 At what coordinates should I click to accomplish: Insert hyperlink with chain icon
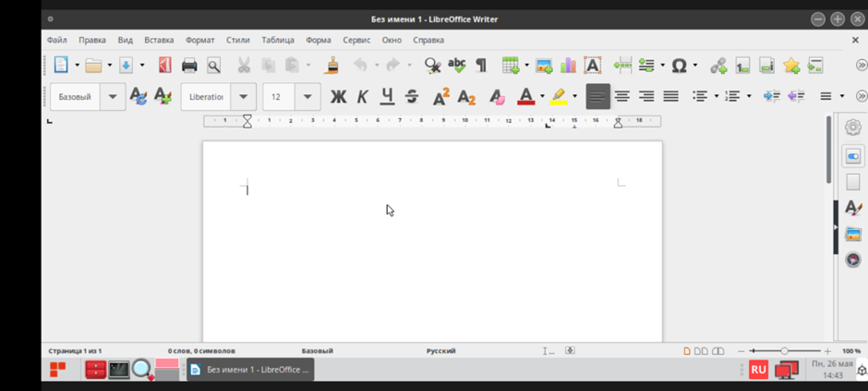[x=718, y=66]
